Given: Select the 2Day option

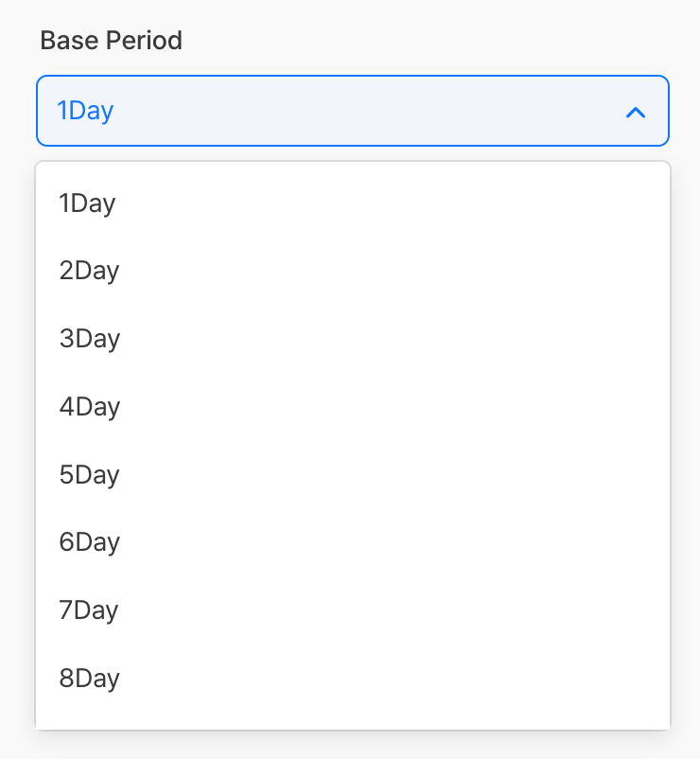Looking at the screenshot, I should click(89, 271).
